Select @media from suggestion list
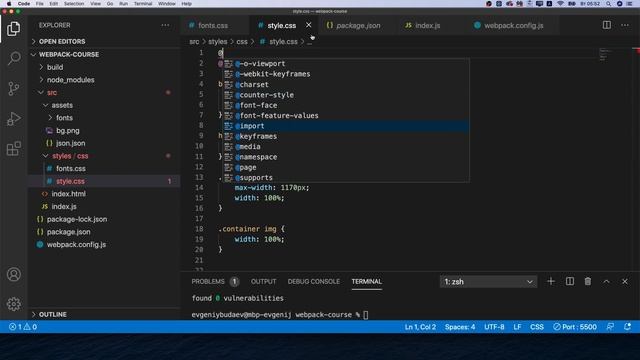Image resolution: width=640 pixels, height=360 pixels. click(346, 147)
